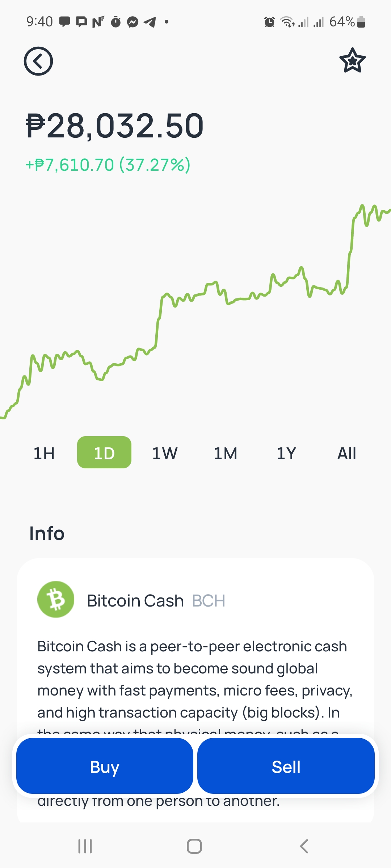Tap the Messenger notification icon in status bar
Viewport: 391px width, 868px height.
pos(133,22)
